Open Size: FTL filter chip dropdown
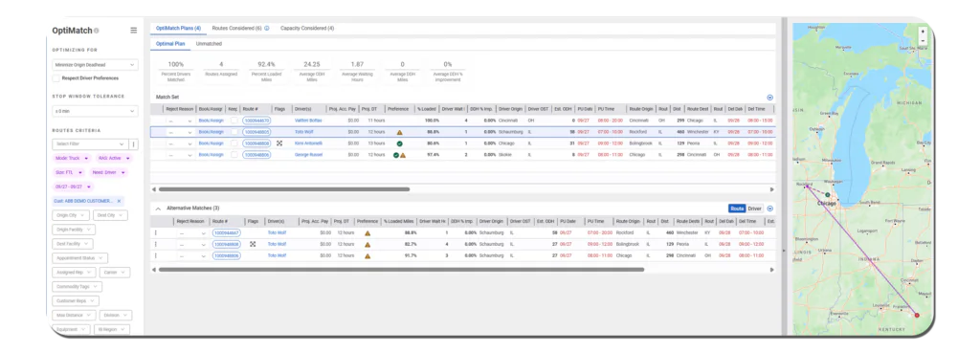The width and height of the screenshot is (980, 352). tap(69, 172)
